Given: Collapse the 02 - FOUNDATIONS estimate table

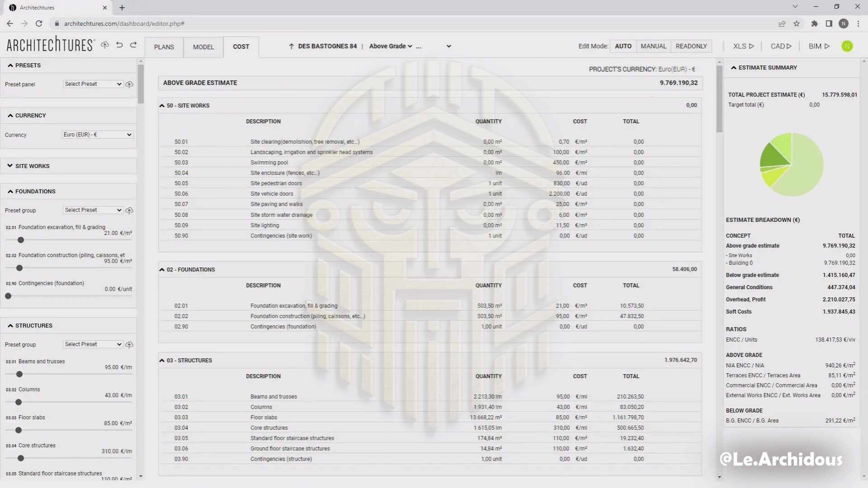Looking at the screenshot, I should [162, 270].
